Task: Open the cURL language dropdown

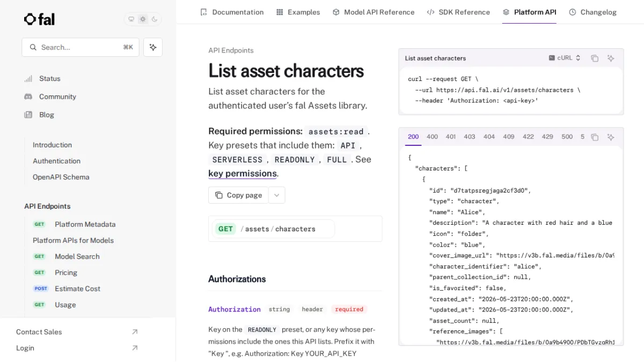Action: pos(565,58)
